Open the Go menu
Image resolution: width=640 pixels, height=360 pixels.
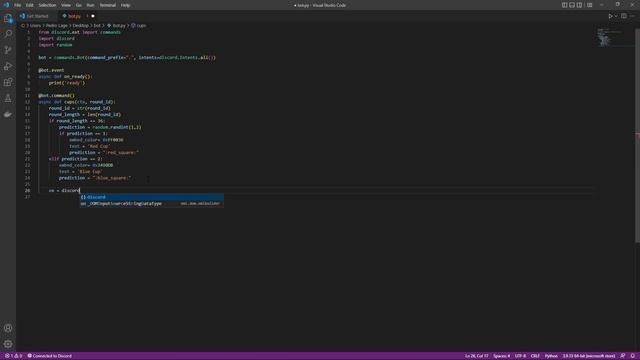(x=78, y=5)
